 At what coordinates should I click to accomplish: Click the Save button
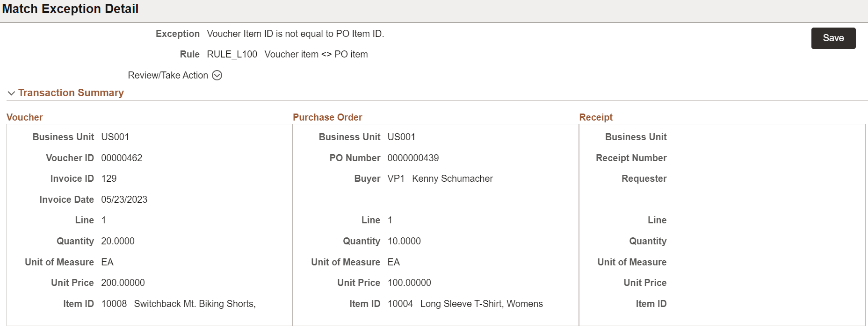point(833,38)
